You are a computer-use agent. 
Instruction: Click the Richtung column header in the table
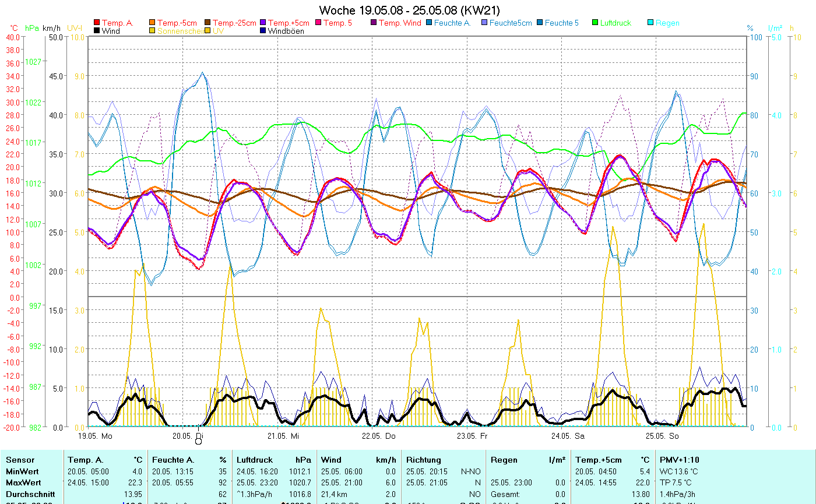424,460
